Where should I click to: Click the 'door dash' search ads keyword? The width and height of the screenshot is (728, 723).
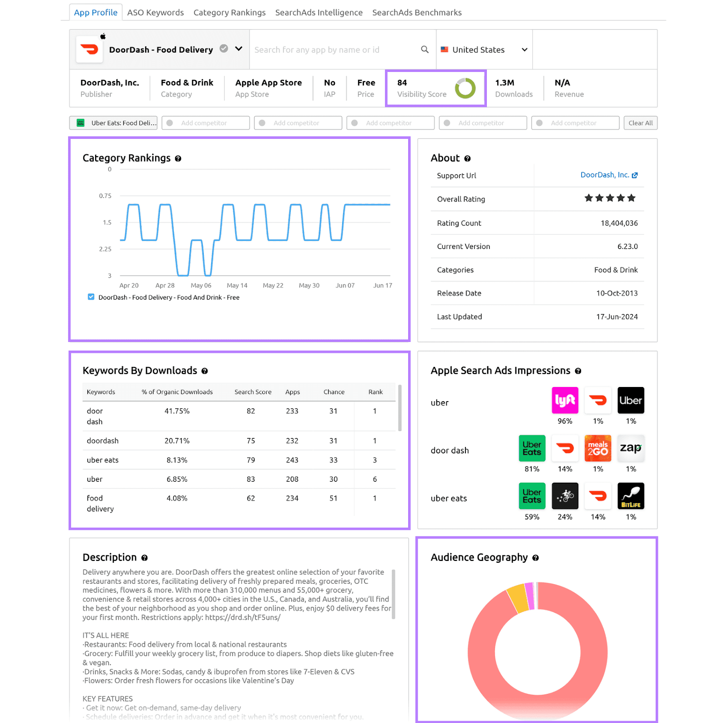(x=450, y=450)
